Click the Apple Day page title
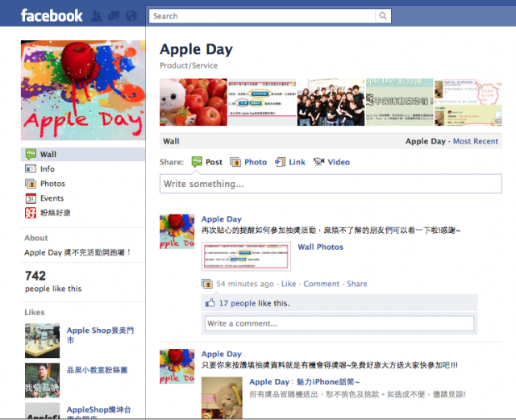The height and width of the screenshot is (420, 516). pyautogui.click(x=196, y=49)
